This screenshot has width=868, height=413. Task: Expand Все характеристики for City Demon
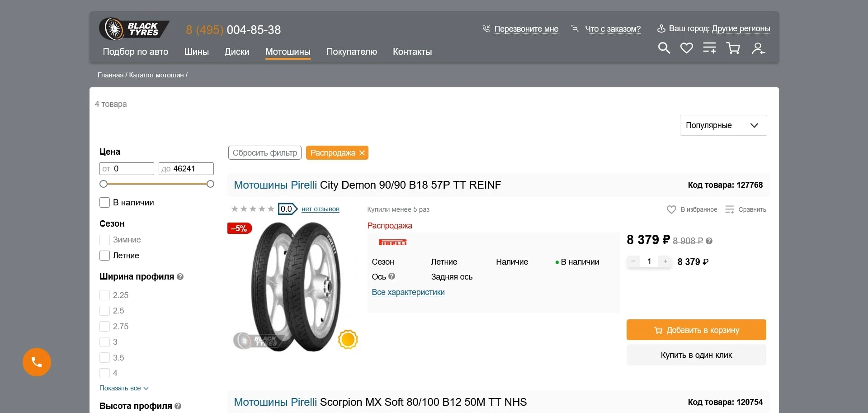coord(408,292)
